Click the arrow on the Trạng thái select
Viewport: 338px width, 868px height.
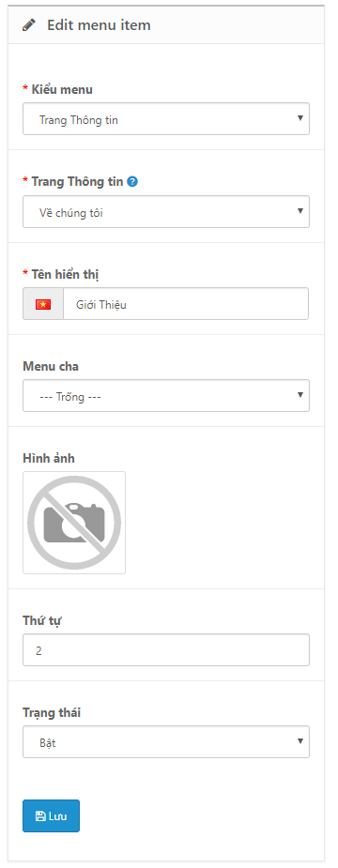pyautogui.click(x=300, y=741)
